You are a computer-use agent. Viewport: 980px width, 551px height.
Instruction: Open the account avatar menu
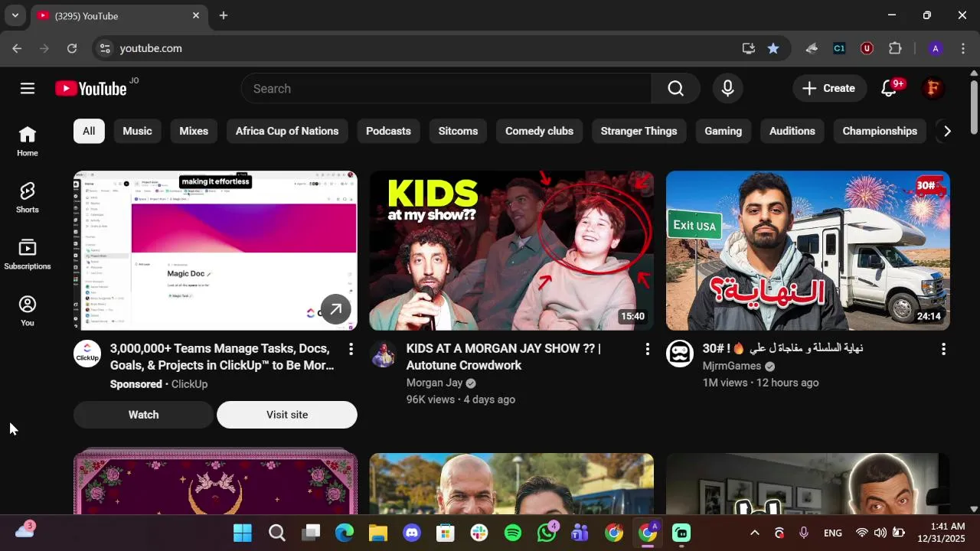click(x=933, y=89)
